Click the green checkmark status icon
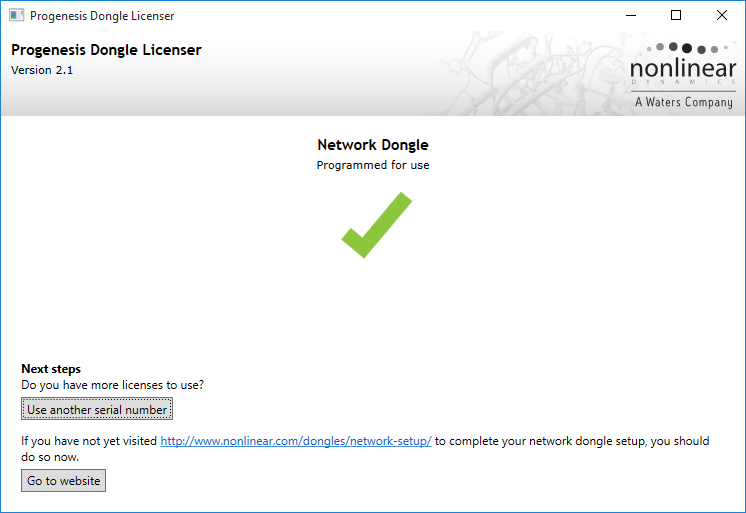The height and width of the screenshot is (513, 746). point(377,225)
